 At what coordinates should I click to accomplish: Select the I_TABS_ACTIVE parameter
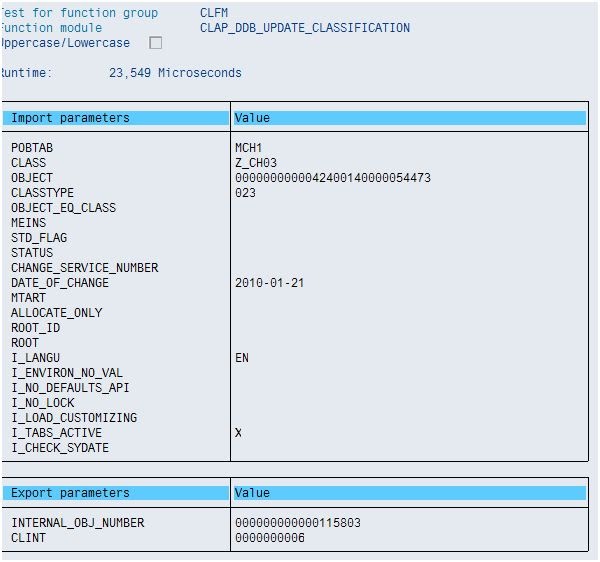pyautogui.click(x=57, y=433)
